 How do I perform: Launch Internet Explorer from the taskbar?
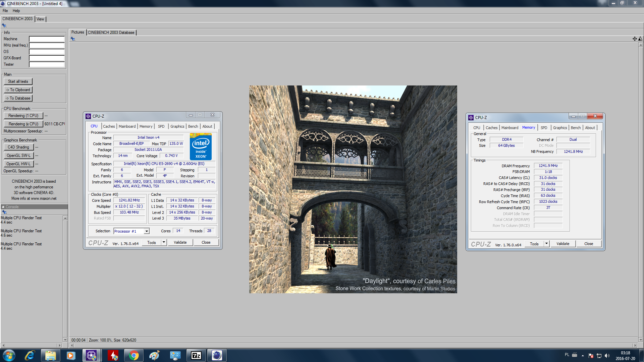pyautogui.click(x=30, y=355)
